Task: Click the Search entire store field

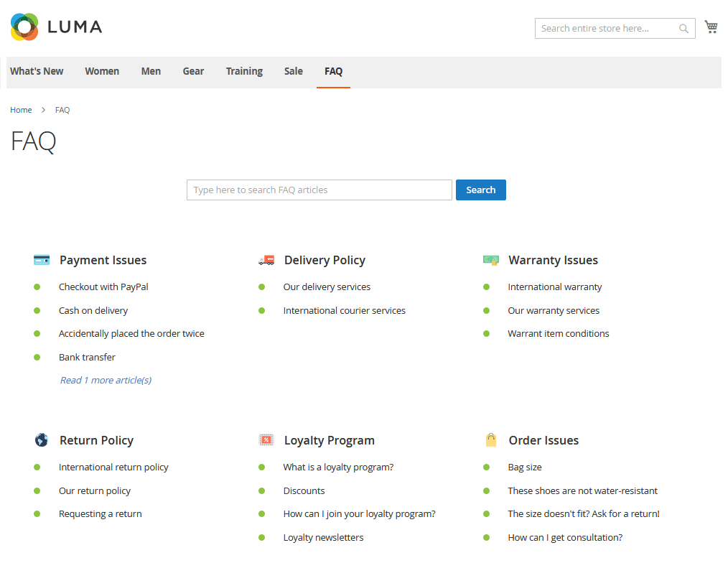Action: (x=607, y=29)
